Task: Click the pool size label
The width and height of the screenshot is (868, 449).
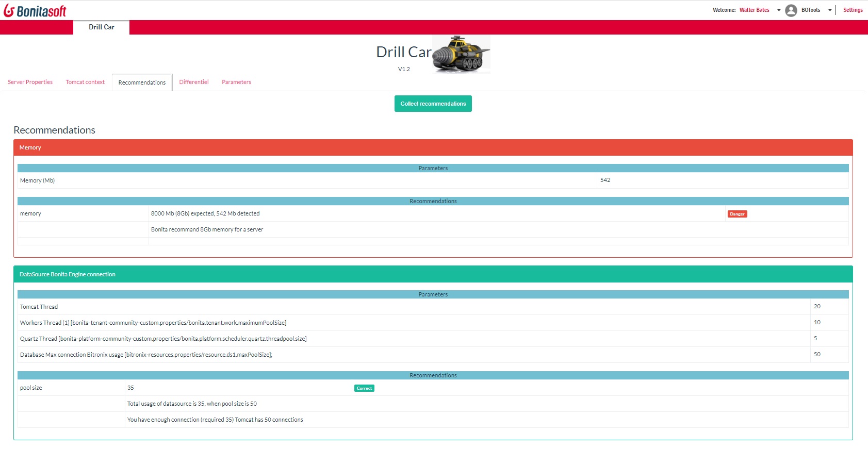Action: coord(31,388)
